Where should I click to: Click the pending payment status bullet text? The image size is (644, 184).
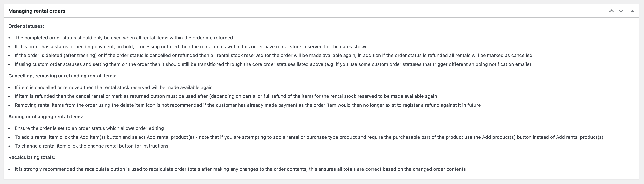(x=191, y=47)
